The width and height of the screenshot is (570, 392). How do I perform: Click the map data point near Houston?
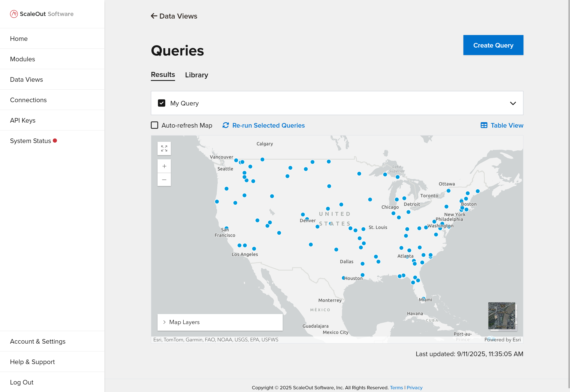tap(343, 278)
